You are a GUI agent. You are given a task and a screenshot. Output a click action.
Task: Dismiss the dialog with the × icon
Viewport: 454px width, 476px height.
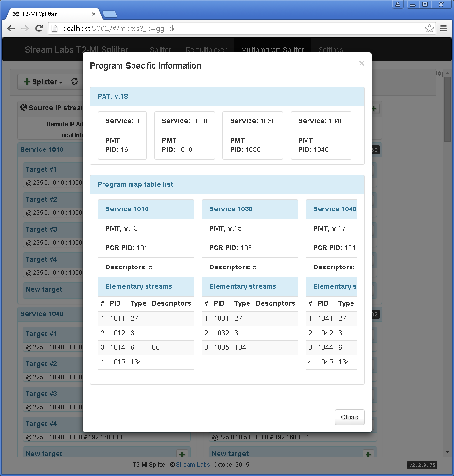click(361, 63)
